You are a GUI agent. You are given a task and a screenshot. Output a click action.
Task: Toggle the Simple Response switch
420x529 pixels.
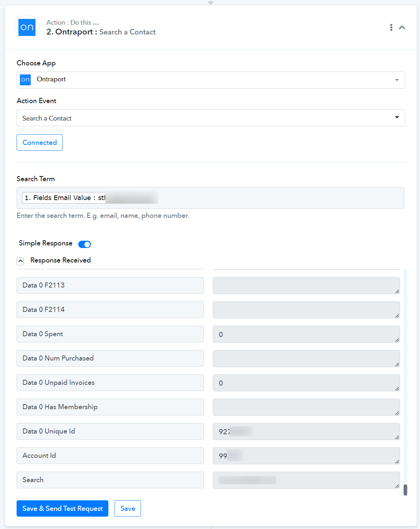[85, 244]
